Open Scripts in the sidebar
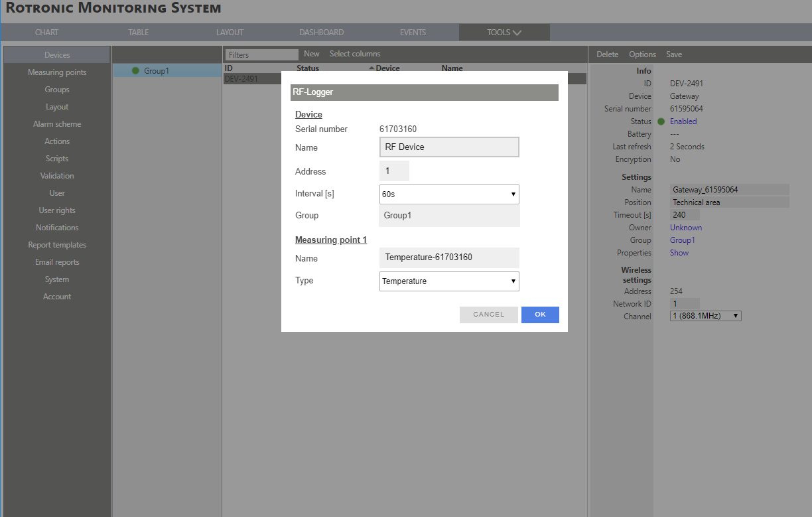The width and height of the screenshot is (812, 517). 57,159
